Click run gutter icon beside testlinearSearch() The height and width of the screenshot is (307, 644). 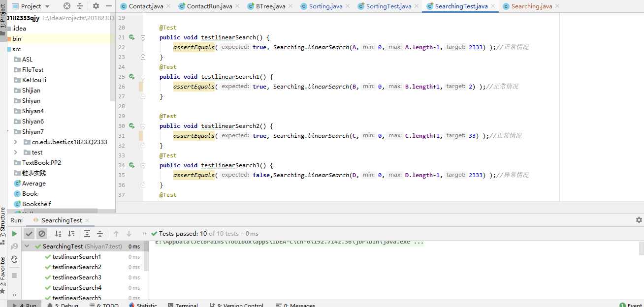[131, 37]
